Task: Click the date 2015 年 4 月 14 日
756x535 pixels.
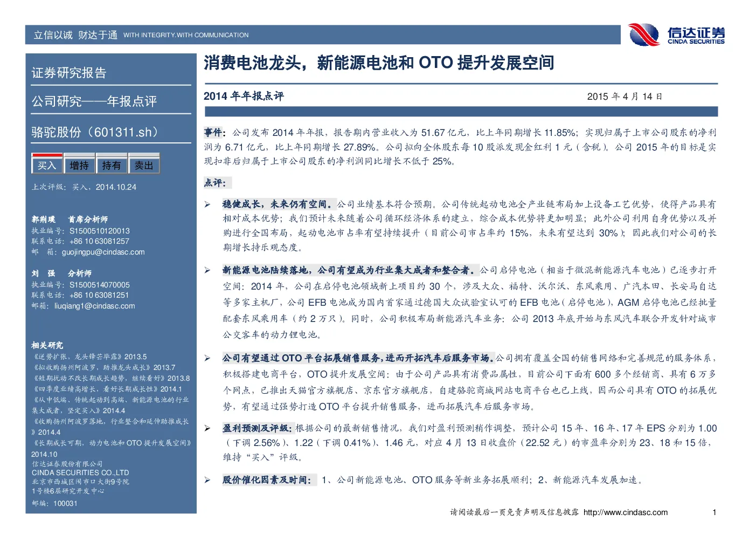Action: coord(625,97)
